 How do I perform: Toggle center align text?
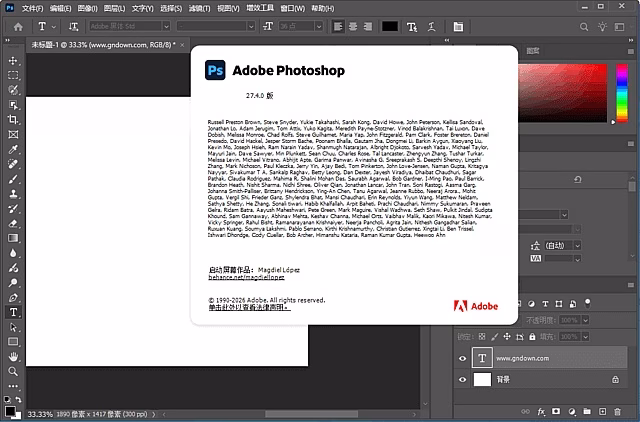[x=353, y=27]
